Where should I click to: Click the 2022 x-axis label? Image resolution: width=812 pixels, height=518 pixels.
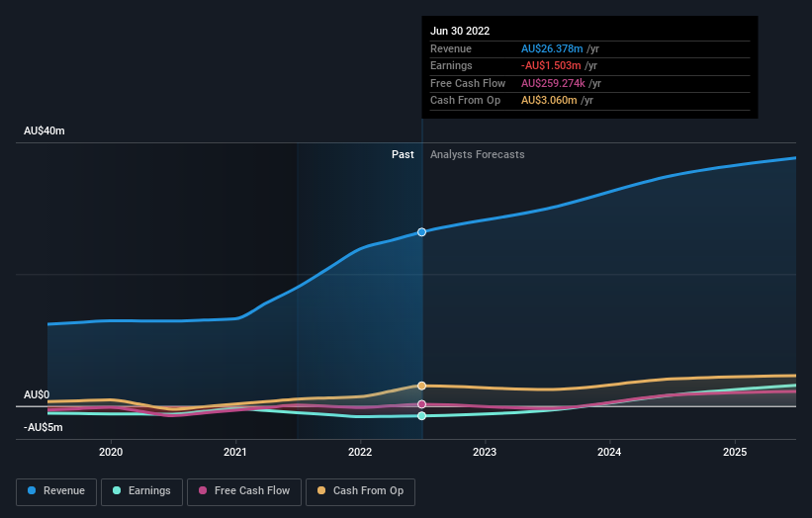click(360, 452)
